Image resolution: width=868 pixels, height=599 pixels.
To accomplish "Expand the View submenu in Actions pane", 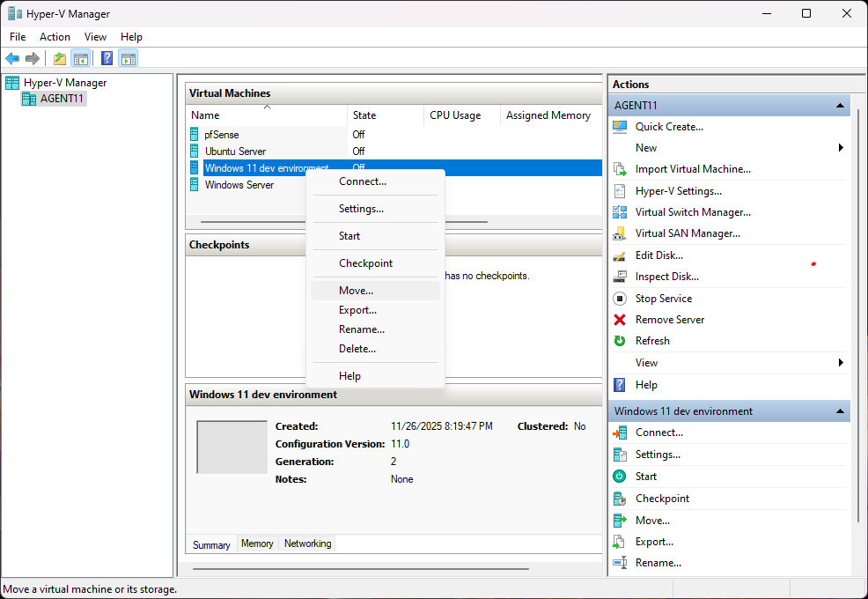I will (841, 363).
